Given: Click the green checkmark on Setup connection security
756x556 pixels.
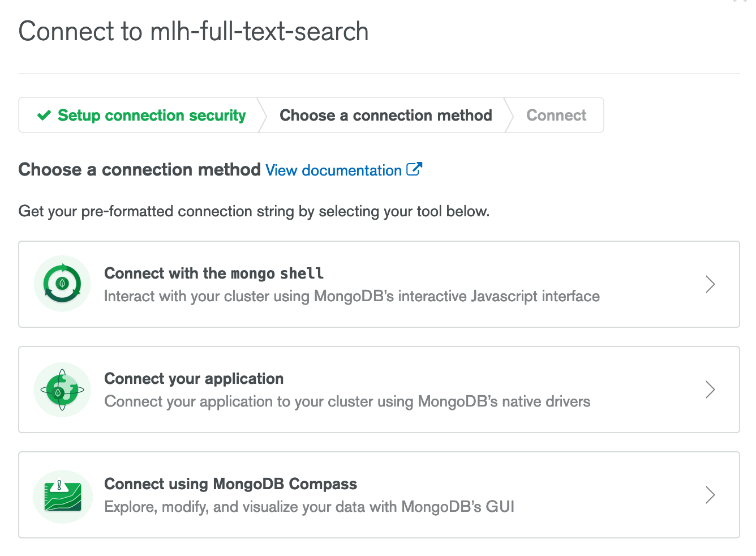Looking at the screenshot, I should (x=44, y=115).
